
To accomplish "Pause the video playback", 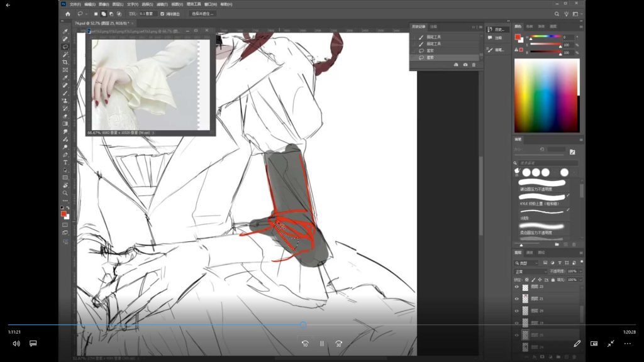I will click(x=322, y=344).
